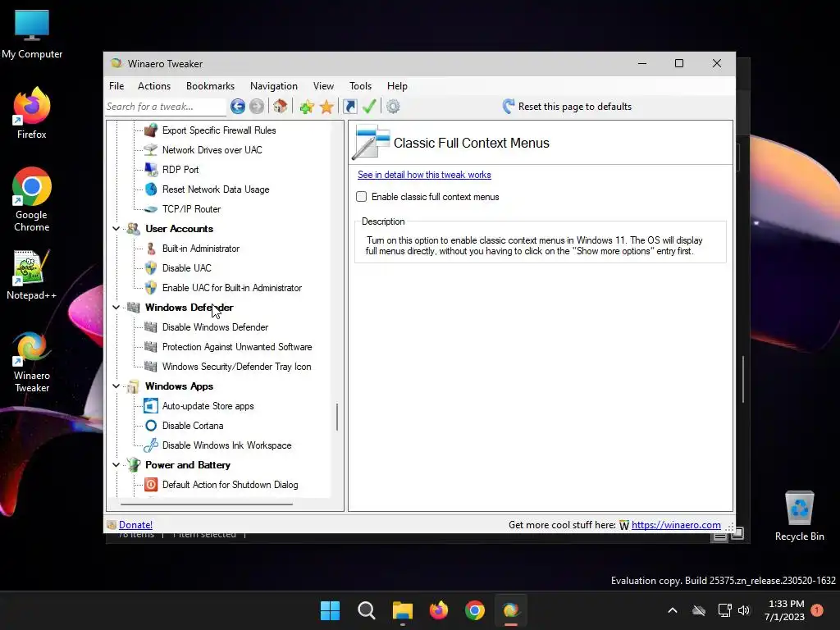The height and width of the screenshot is (630, 840).
Task: Open settings via the gear toolbar icon
Action: tap(393, 107)
